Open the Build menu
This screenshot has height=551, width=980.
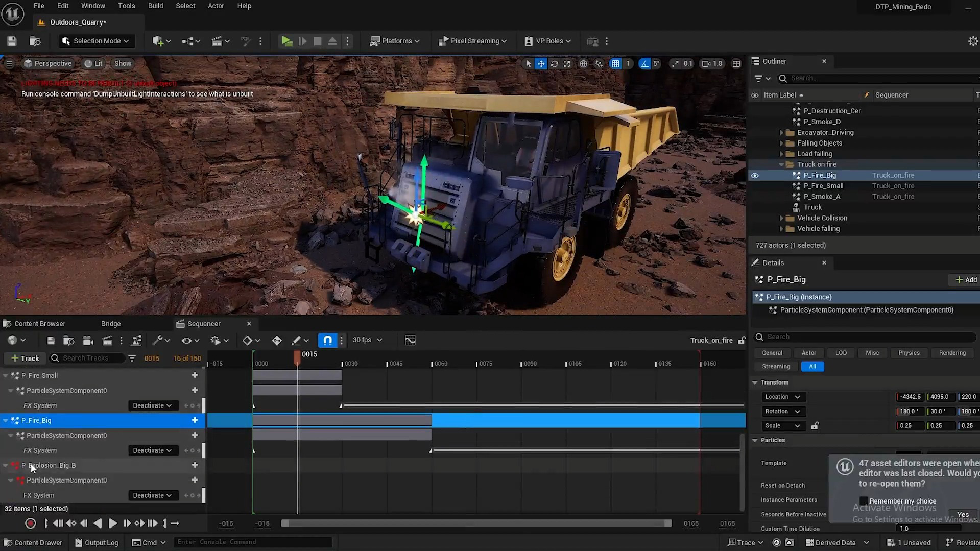pyautogui.click(x=155, y=6)
